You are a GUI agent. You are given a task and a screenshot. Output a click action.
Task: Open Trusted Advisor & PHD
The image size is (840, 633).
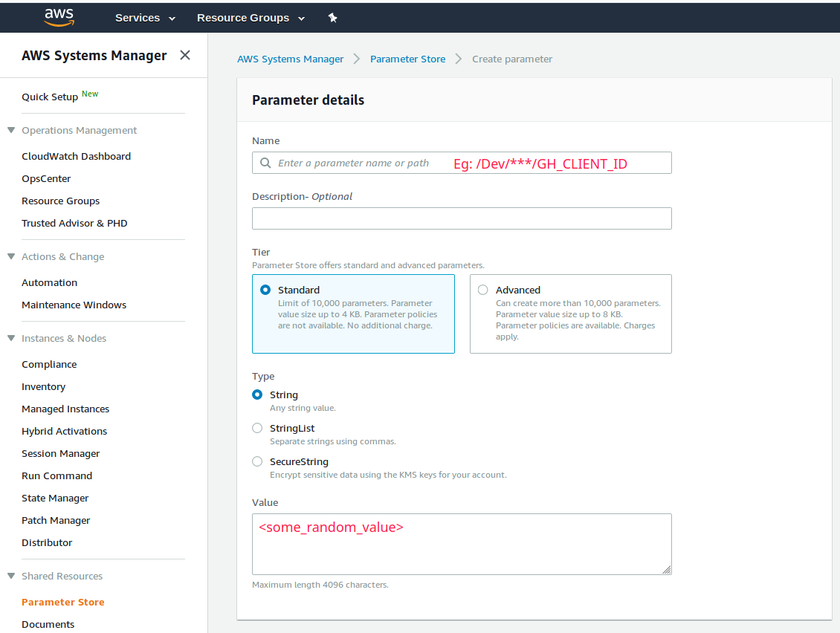tap(74, 224)
